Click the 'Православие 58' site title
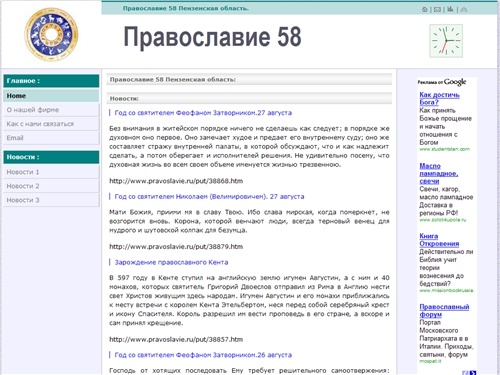Image resolution: width=500 pixels, height=375 pixels. point(212,37)
